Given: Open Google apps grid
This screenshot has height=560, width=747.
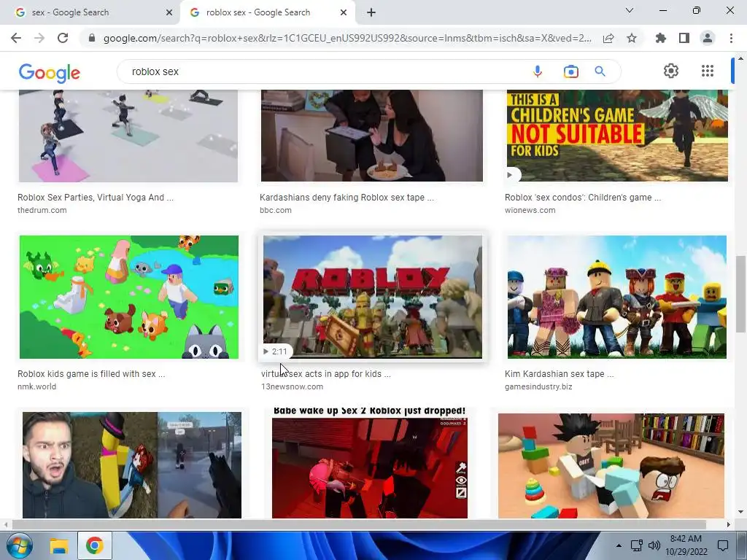Looking at the screenshot, I should pos(708,71).
